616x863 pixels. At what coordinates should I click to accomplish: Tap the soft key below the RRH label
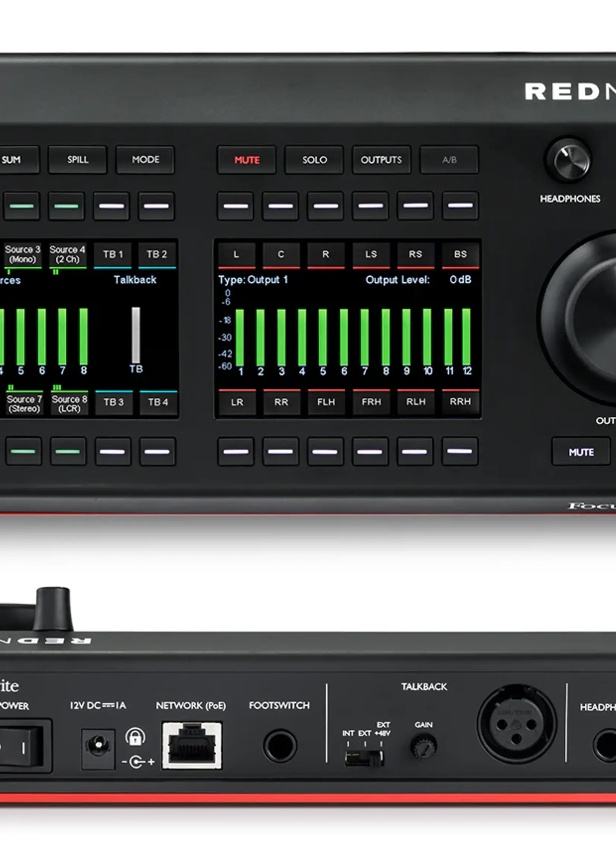click(x=460, y=451)
